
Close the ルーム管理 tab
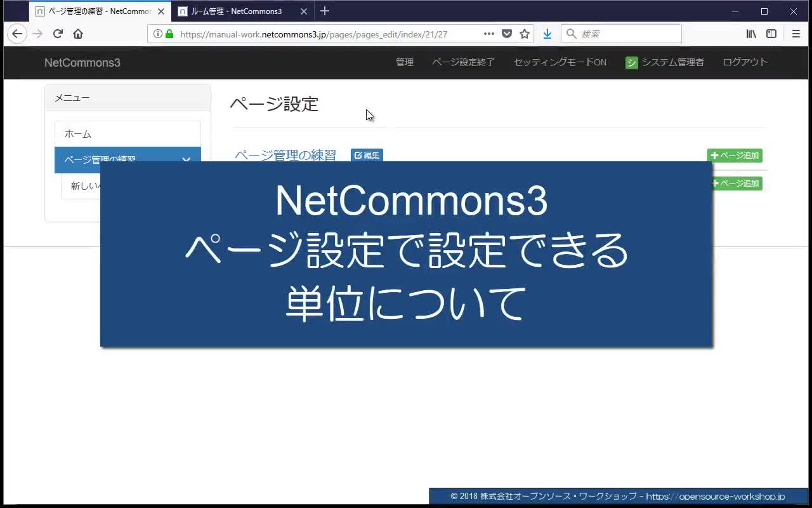coord(303,11)
